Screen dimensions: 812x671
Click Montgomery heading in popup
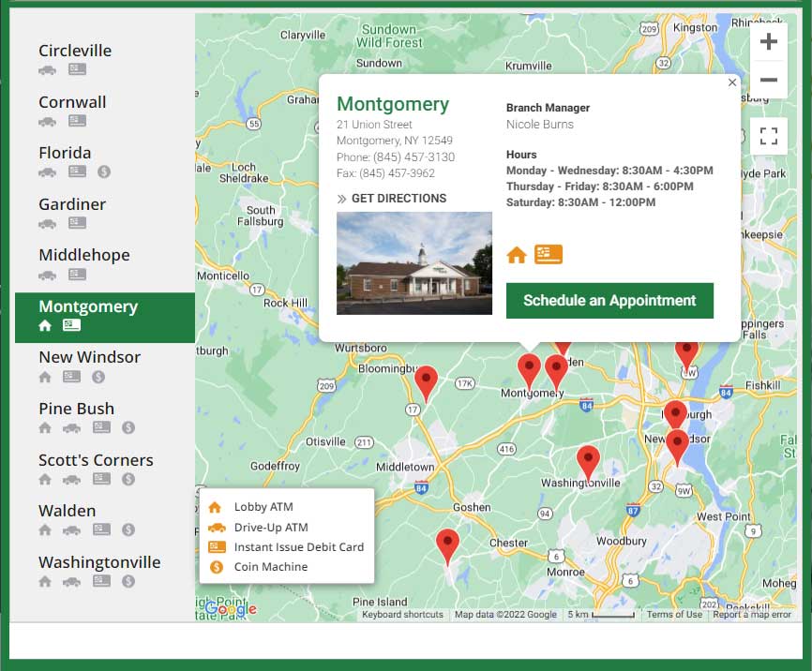(x=393, y=104)
